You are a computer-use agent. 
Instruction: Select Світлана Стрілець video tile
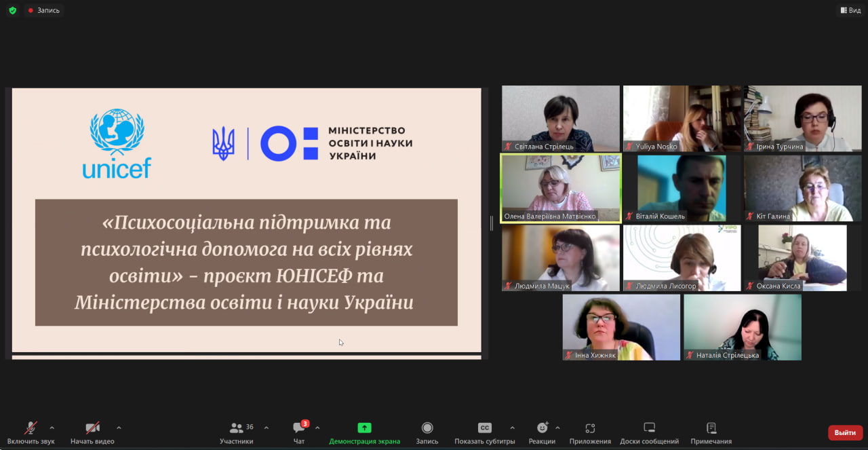point(561,119)
